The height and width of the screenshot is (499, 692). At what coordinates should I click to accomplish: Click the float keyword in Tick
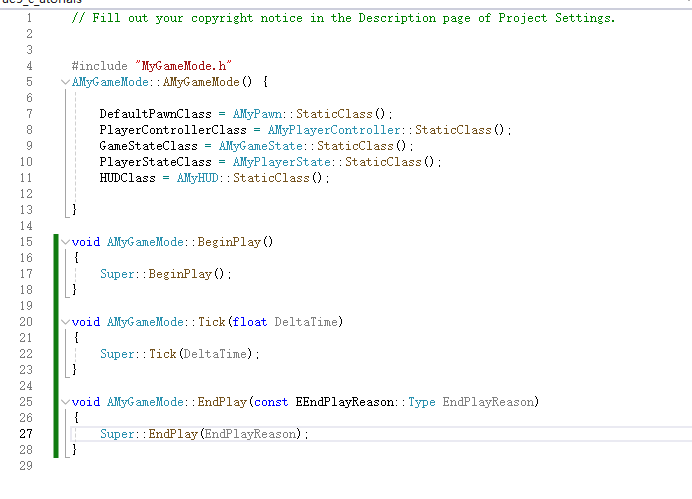pos(248,322)
